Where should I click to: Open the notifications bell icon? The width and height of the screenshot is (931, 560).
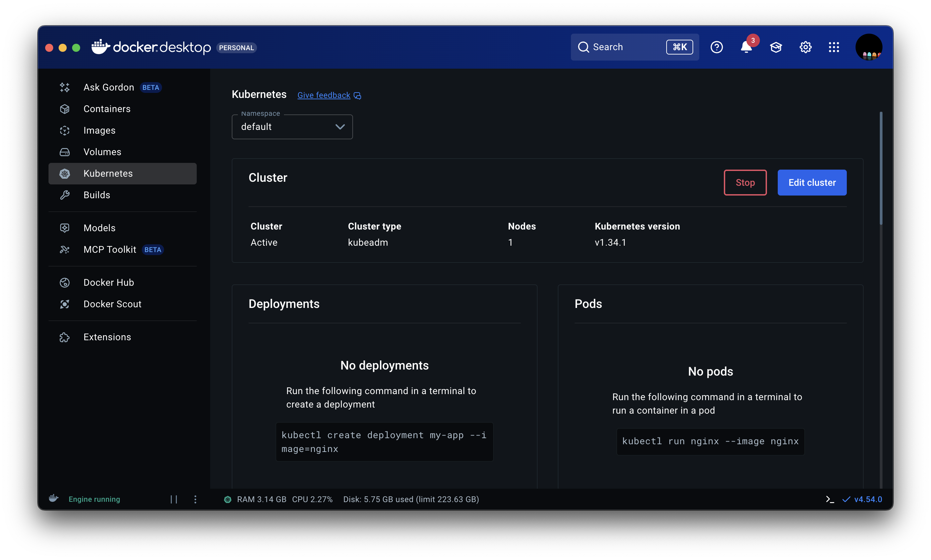click(746, 47)
